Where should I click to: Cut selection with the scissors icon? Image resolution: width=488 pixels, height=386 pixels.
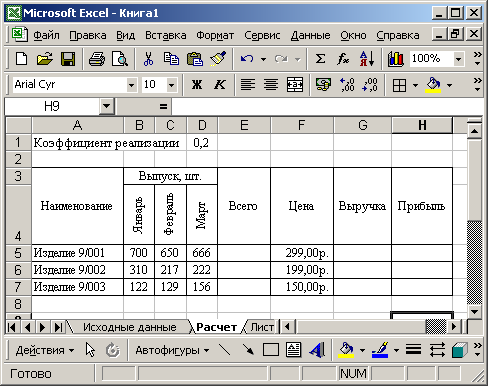(x=148, y=59)
